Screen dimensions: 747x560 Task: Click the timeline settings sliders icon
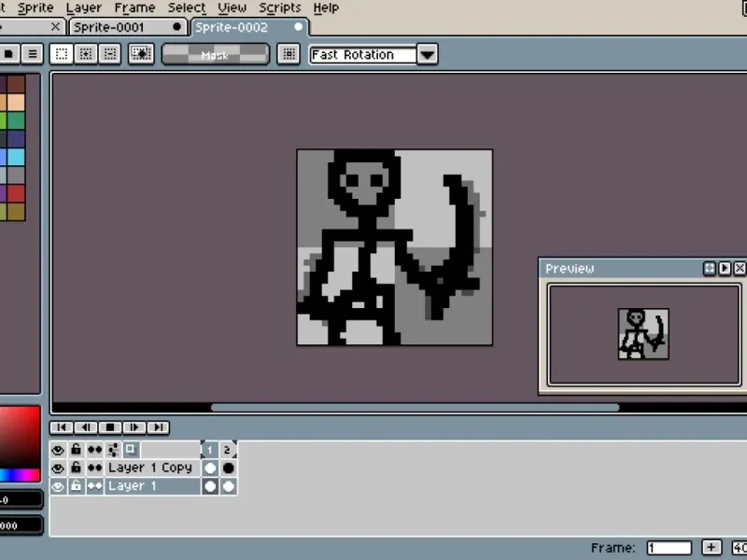click(113, 450)
